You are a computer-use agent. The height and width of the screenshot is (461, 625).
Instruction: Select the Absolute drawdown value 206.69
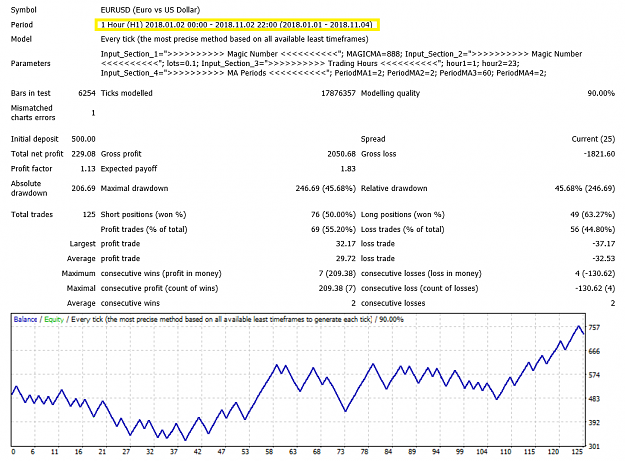pos(83,188)
